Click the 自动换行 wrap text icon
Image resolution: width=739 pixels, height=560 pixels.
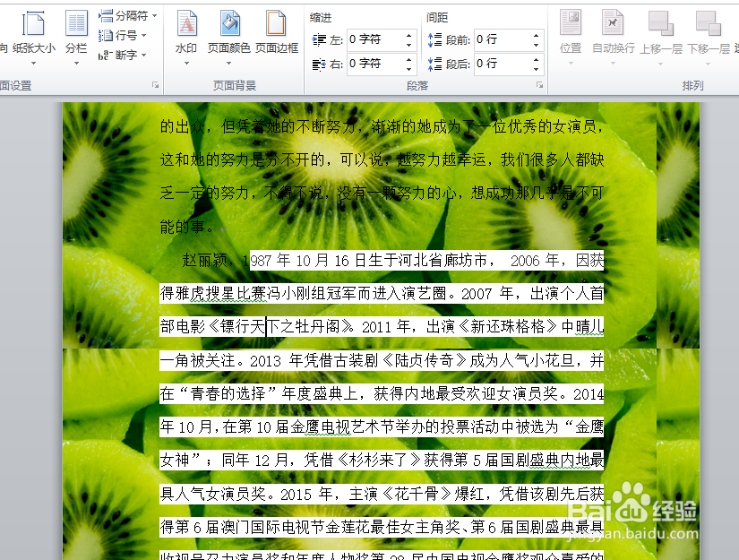tap(613, 23)
